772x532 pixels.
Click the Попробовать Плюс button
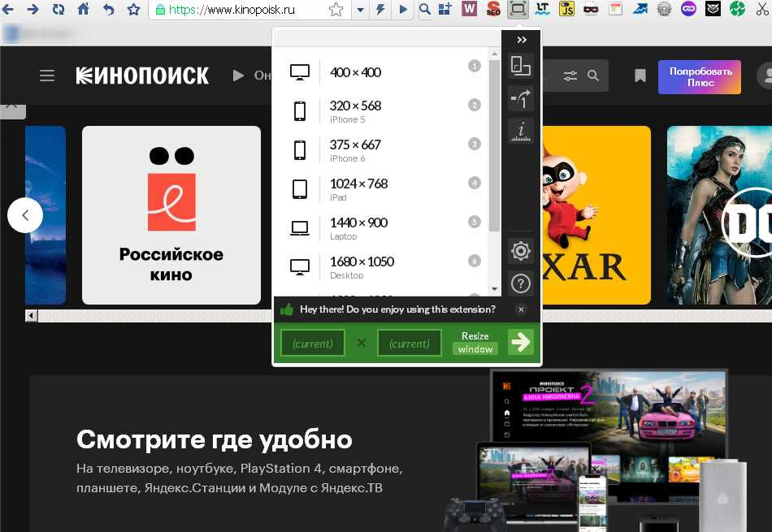(x=700, y=76)
